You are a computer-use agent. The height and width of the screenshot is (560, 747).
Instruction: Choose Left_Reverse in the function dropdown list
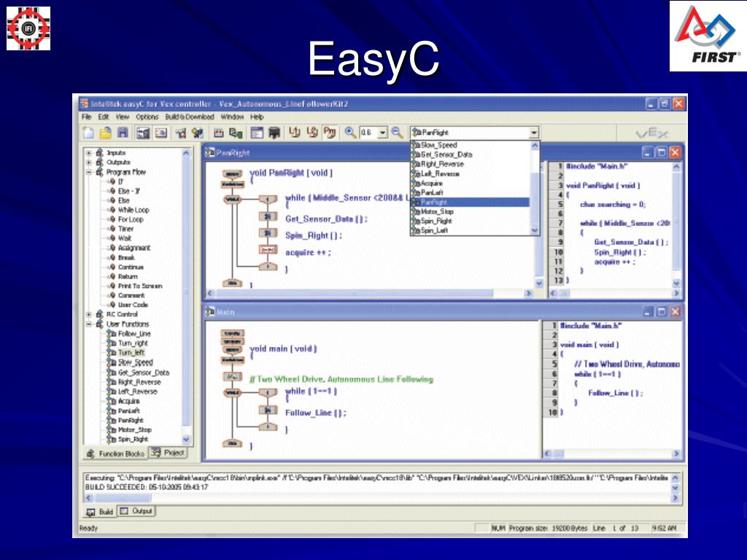(440, 174)
